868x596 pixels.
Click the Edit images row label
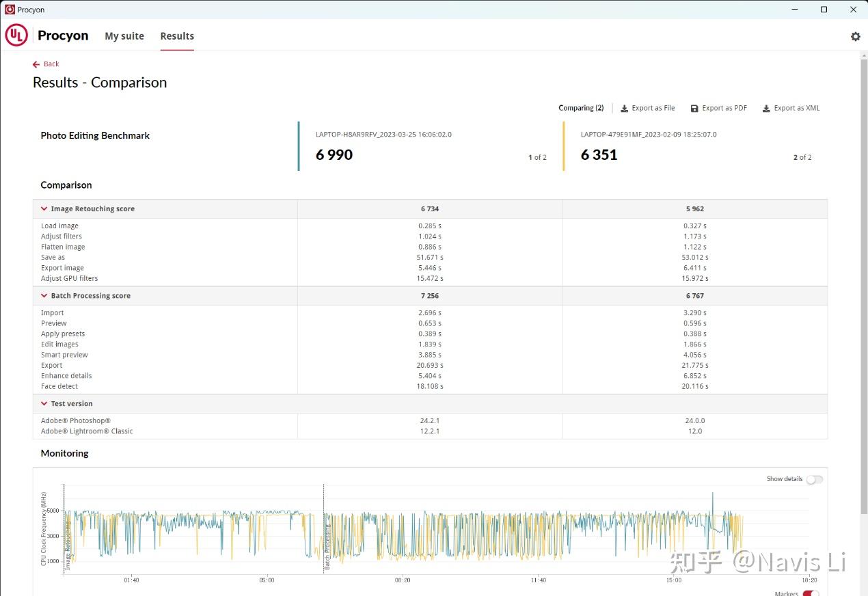59,344
